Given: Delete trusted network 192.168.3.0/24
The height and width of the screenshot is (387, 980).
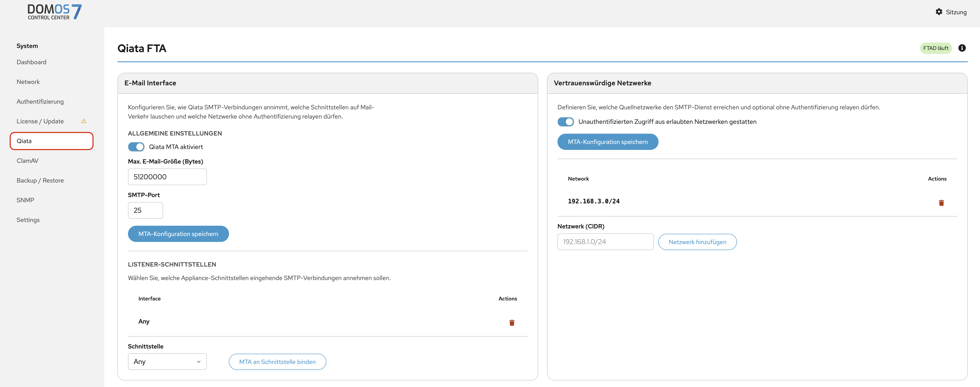Looking at the screenshot, I should point(941,203).
